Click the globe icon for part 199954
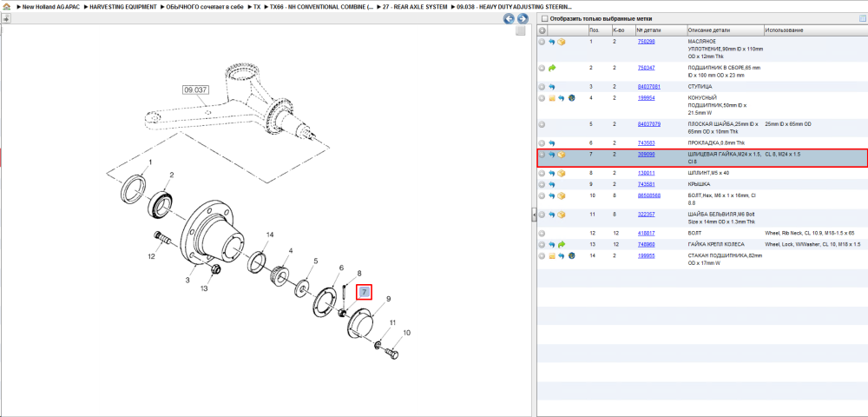The width and height of the screenshot is (868, 417). pyautogui.click(x=571, y=98)
